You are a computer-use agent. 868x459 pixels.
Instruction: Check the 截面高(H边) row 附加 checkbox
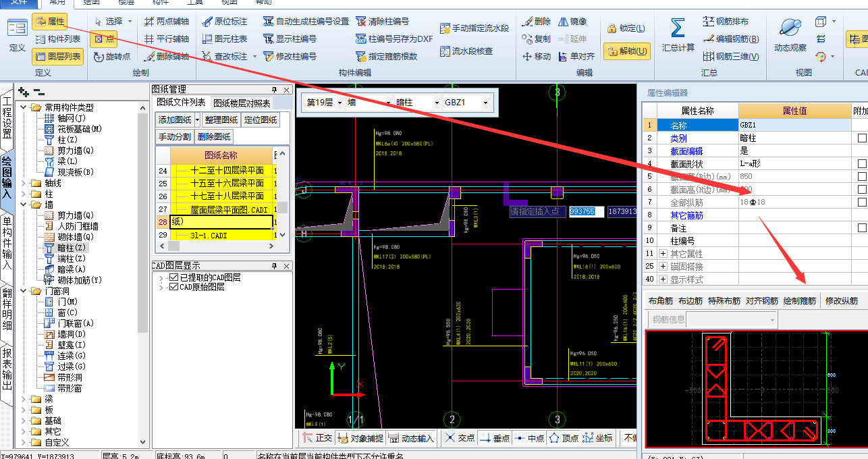(x=862, y=190)
